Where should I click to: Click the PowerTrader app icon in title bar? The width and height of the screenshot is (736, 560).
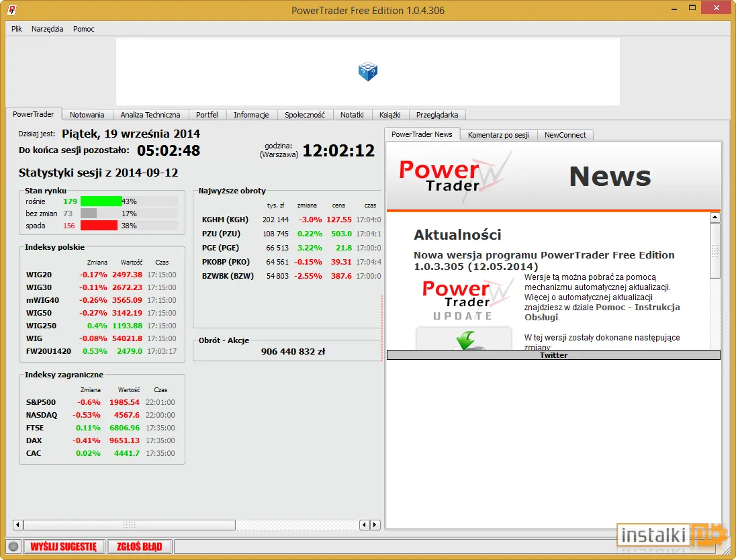(x=12, y=9)
